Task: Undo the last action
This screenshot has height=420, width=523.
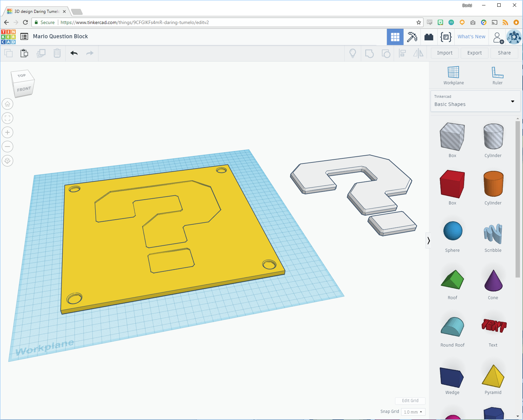Action: click(74, 53)
